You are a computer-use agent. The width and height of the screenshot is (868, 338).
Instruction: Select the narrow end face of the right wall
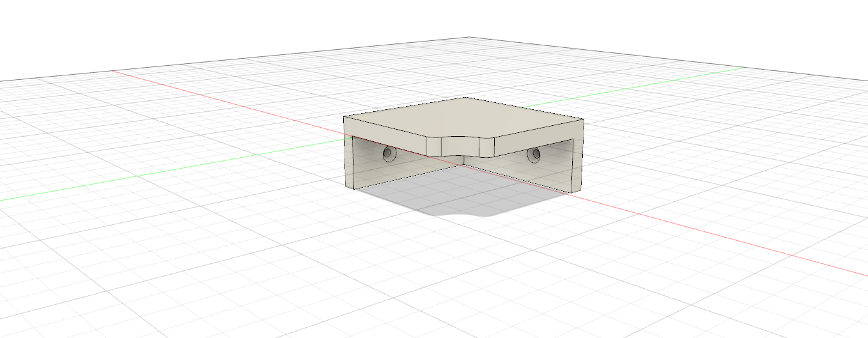578,164
